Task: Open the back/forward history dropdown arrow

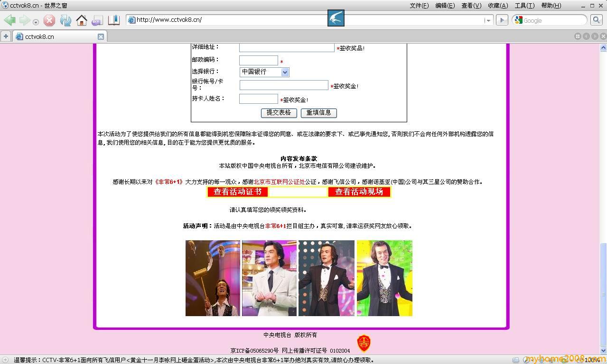Action: (x=36, y=22)
